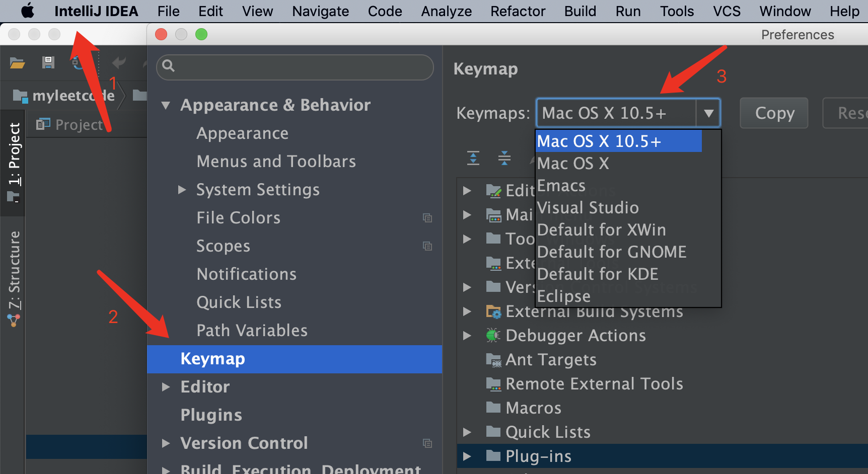Collapse the Appearance & Behavior section

pyautogui.click(x=166, y=105)
